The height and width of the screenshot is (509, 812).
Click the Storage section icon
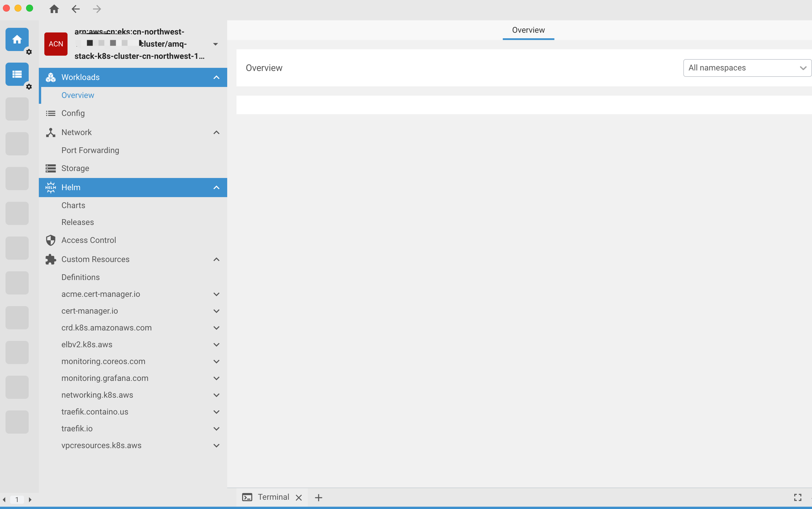tap(50, 168)
